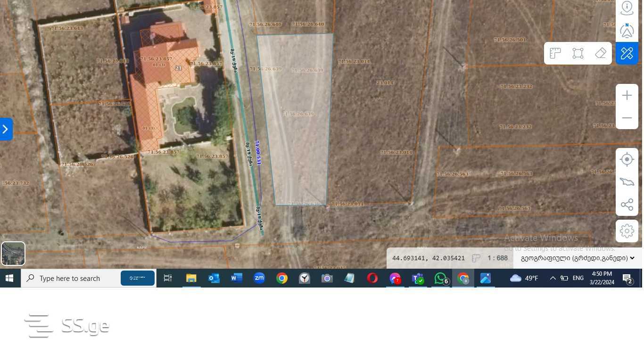Viewport: 644px width, 362px height.
Task: Show full Georgia country map extent
Action: point(627,182)
